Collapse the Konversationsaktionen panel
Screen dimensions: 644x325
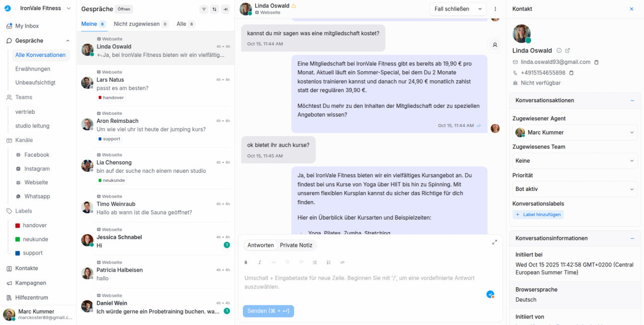633,100
